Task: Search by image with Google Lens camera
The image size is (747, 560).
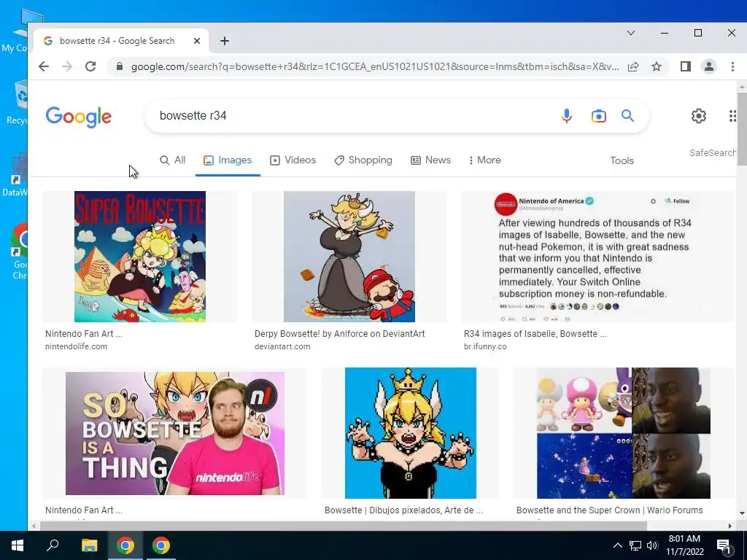Action: [599, 116]
